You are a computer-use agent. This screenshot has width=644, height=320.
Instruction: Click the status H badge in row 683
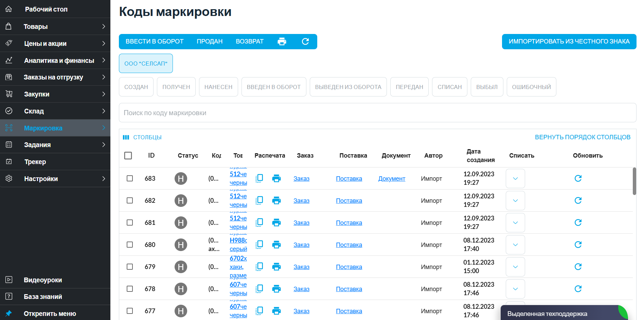181,178
